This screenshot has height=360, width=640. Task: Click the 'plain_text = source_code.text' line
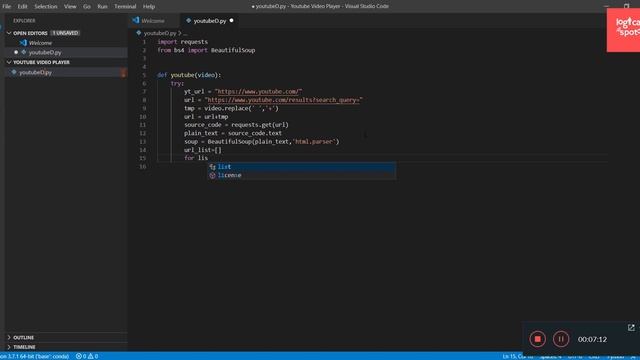(x=233, y=133)
